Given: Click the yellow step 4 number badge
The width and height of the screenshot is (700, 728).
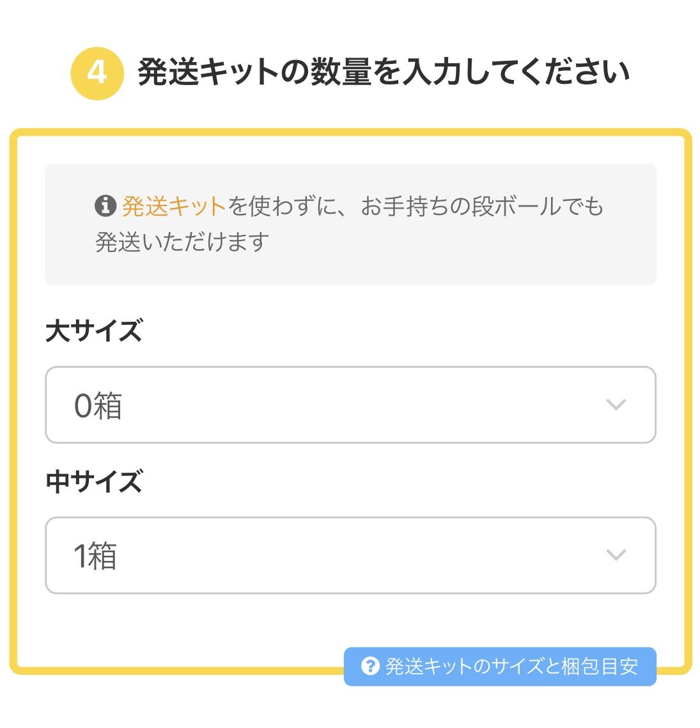Looking at the screenshot, I should coord(97,74).
